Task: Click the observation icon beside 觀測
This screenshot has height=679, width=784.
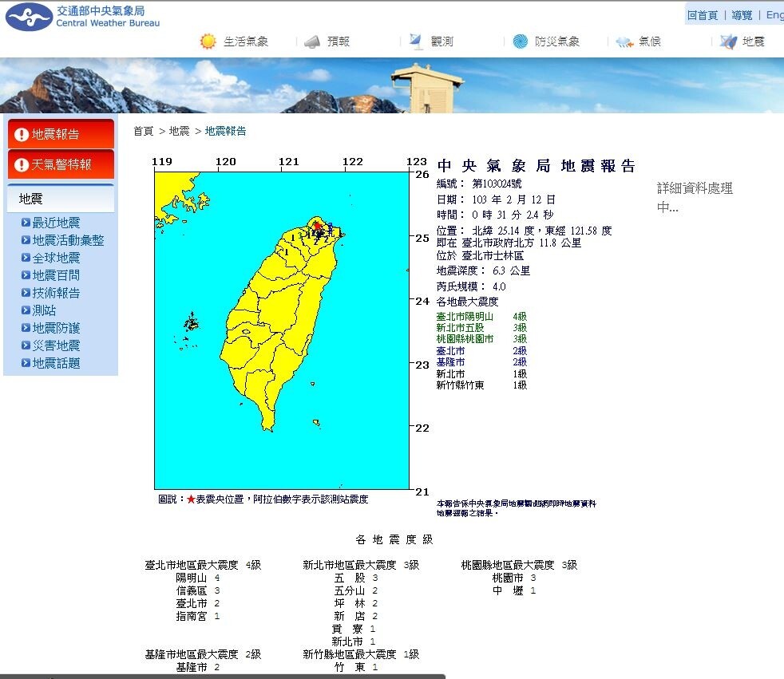Action: tap(416, 41)
